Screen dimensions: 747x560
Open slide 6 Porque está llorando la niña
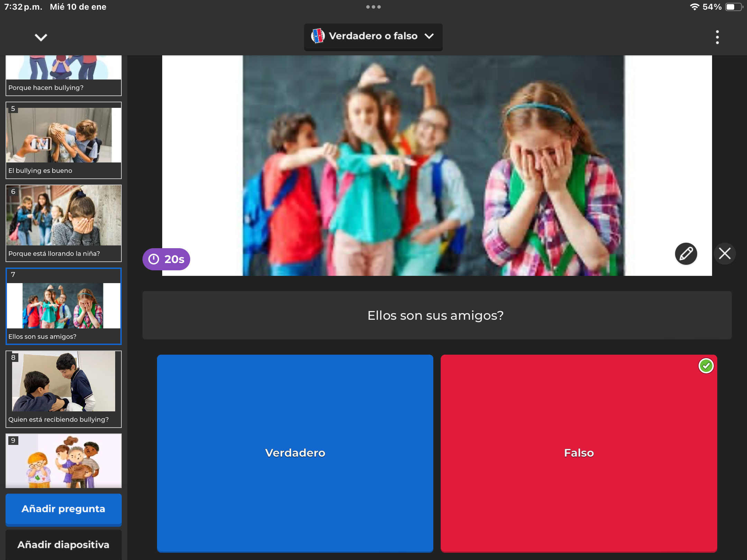click(63, 223)
